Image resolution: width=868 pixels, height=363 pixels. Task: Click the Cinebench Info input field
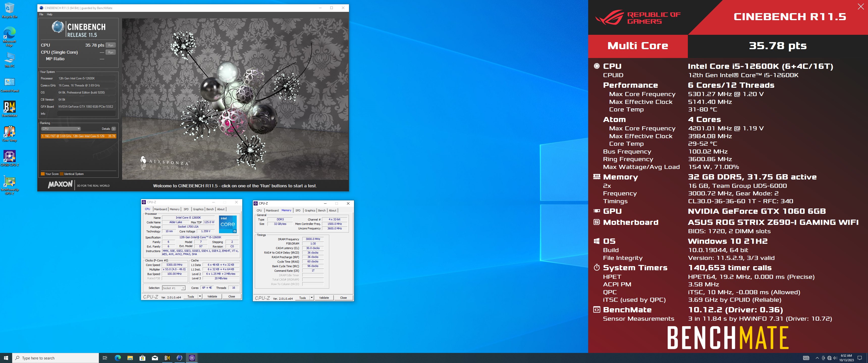point(86,114)
